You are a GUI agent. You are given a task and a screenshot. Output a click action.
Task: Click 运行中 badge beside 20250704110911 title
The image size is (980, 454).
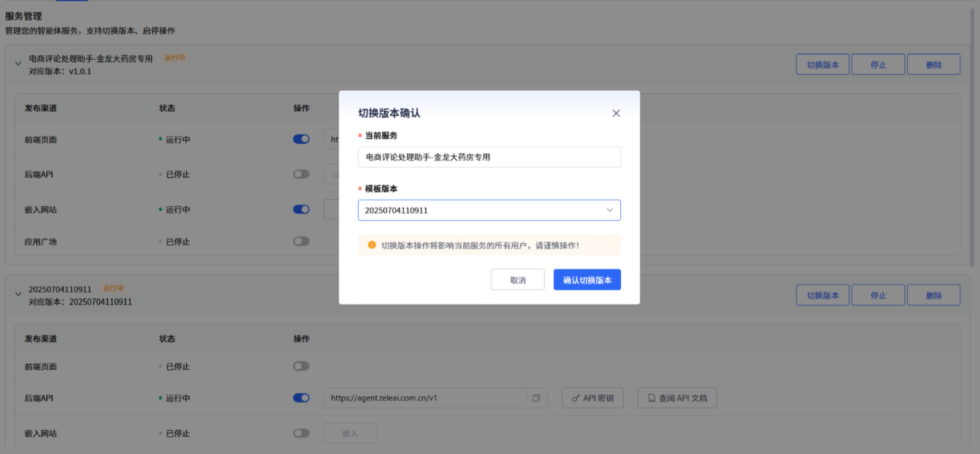114,288
